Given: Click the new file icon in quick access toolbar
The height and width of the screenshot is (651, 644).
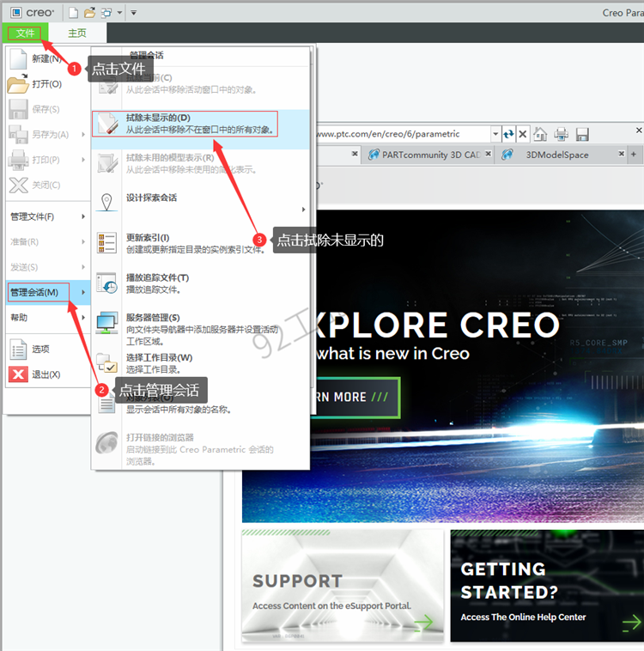Looking at the screenshot, I should 73,13.
